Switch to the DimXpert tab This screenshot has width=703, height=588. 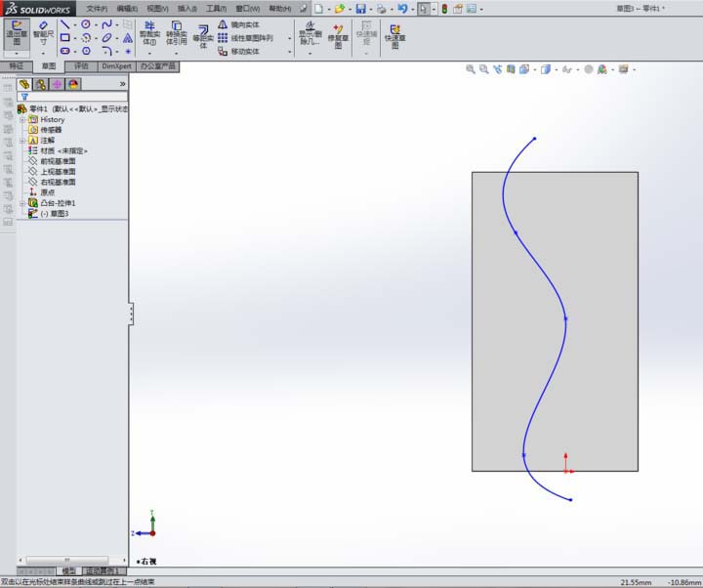[x=116, y=66]
